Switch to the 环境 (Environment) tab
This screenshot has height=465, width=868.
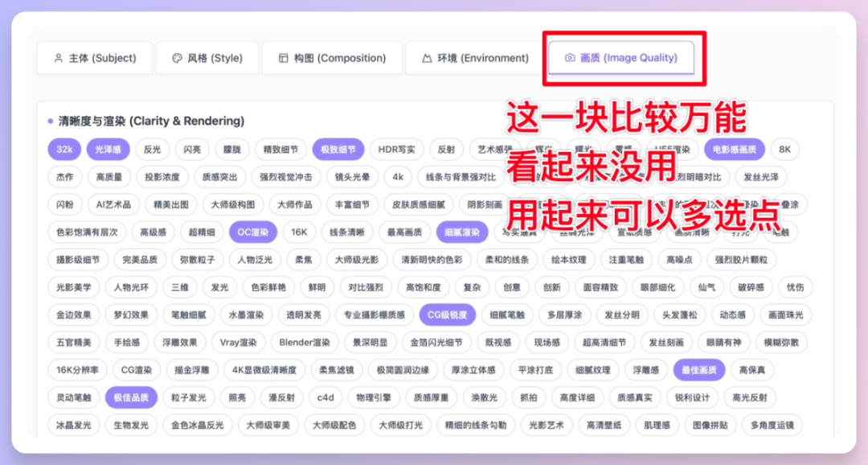pyautogui.click(x=473, y=58)
